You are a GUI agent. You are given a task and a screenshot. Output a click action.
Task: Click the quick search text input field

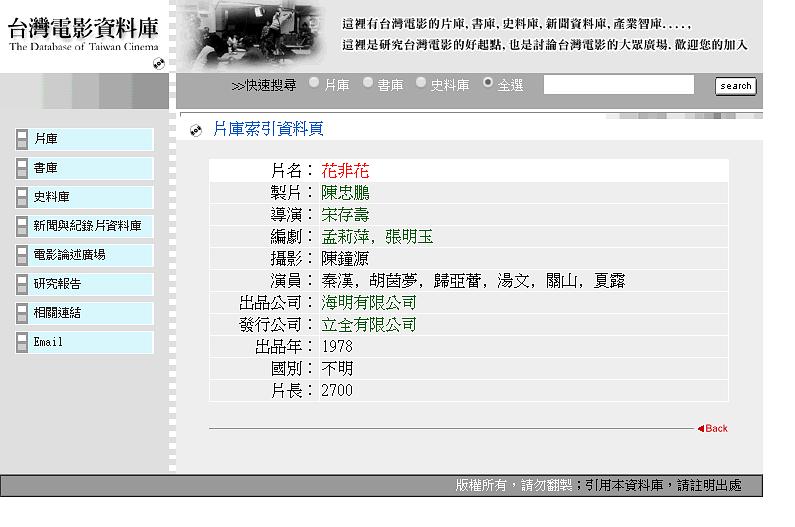[x=618, y=85]
